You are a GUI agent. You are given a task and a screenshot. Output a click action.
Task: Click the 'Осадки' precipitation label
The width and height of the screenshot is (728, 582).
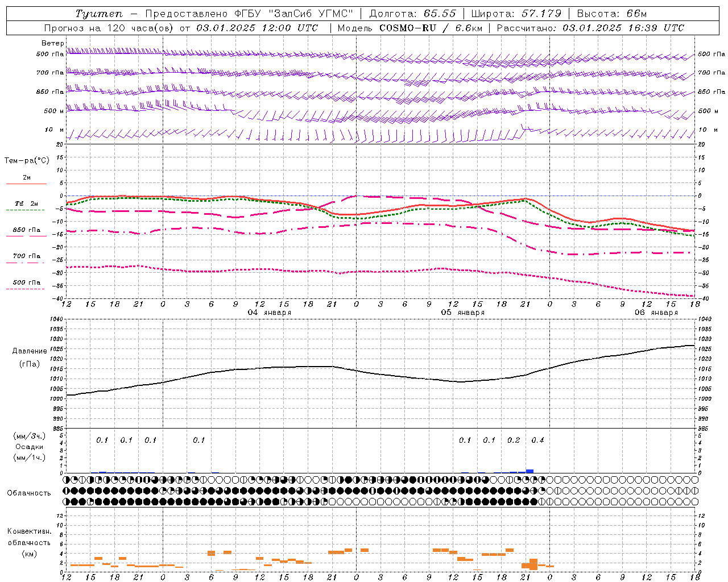(x=30, y=447)
